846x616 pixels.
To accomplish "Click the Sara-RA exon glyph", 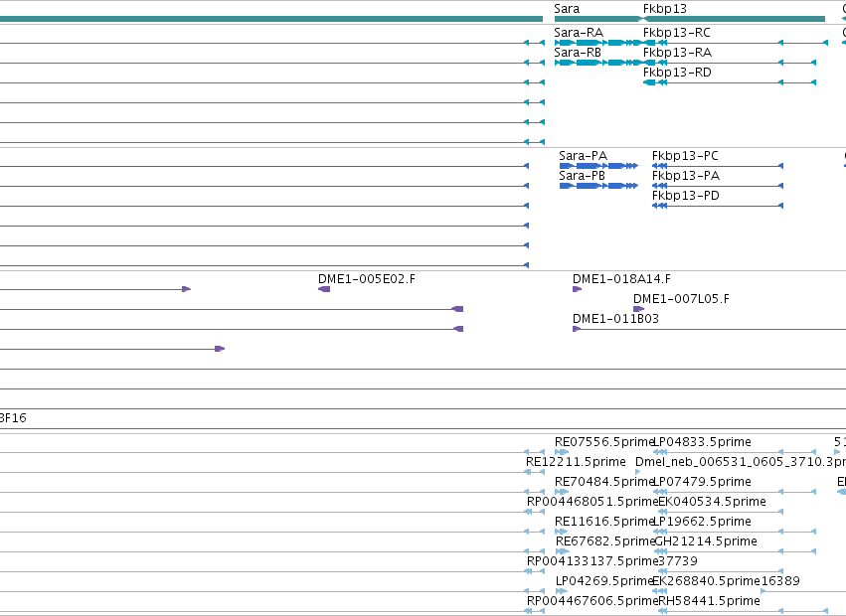I will click(597, 43).
